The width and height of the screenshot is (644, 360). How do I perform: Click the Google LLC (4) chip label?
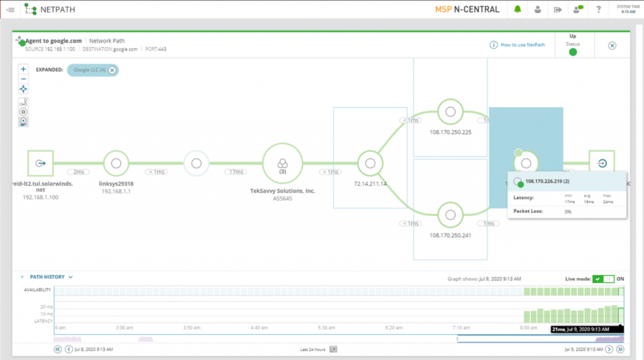(90, 70)
